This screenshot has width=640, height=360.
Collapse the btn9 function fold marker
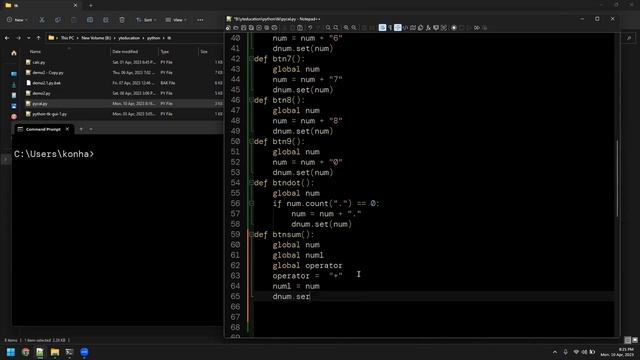tap(251, 141)
